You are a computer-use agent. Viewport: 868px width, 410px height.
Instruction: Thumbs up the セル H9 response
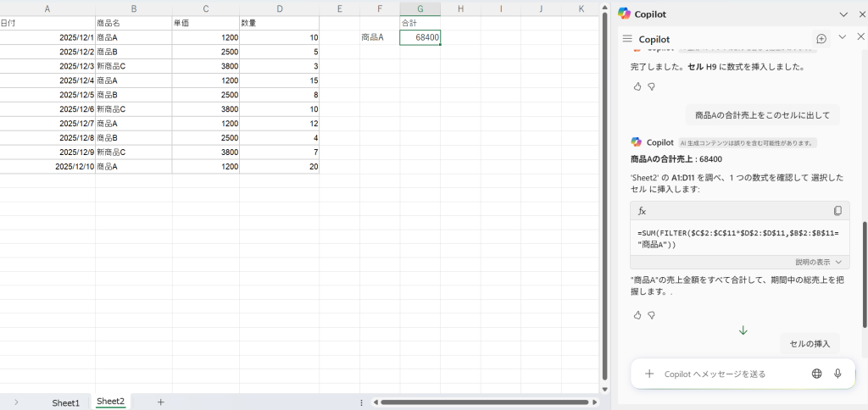(x=637, y=86)
